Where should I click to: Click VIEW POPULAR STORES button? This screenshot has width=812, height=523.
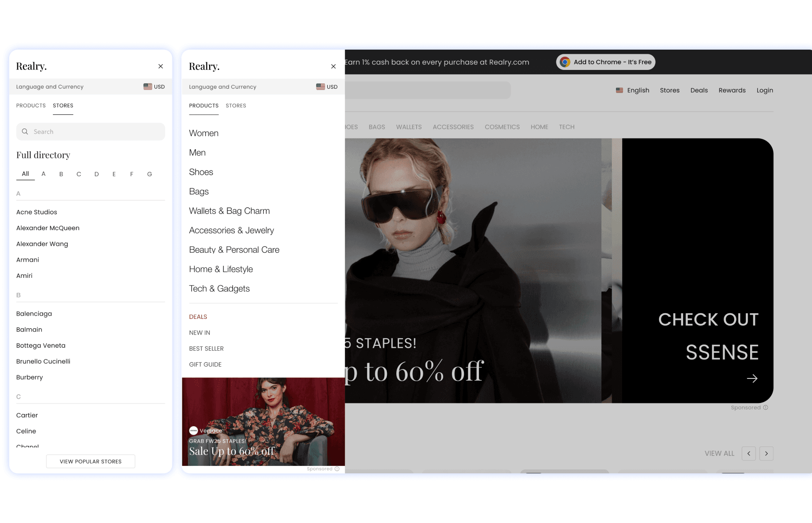pyautogui.click(x=91, y=462)
